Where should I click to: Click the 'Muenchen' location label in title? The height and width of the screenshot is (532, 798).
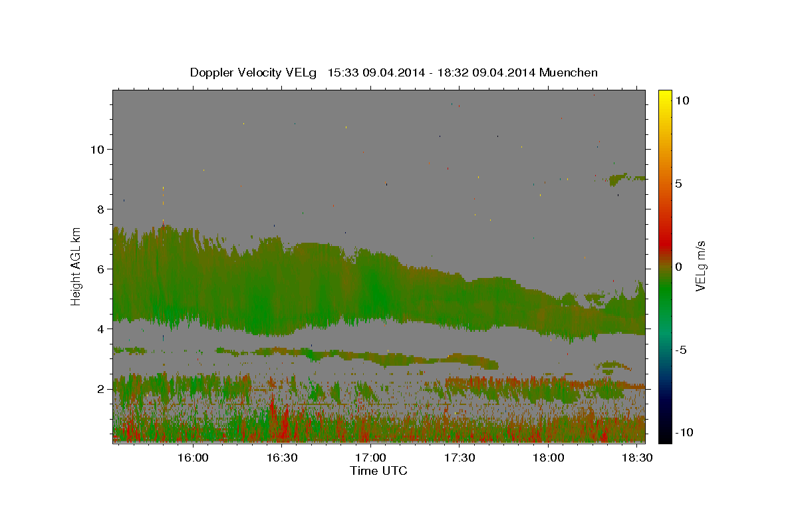click(x=569, y=72)
